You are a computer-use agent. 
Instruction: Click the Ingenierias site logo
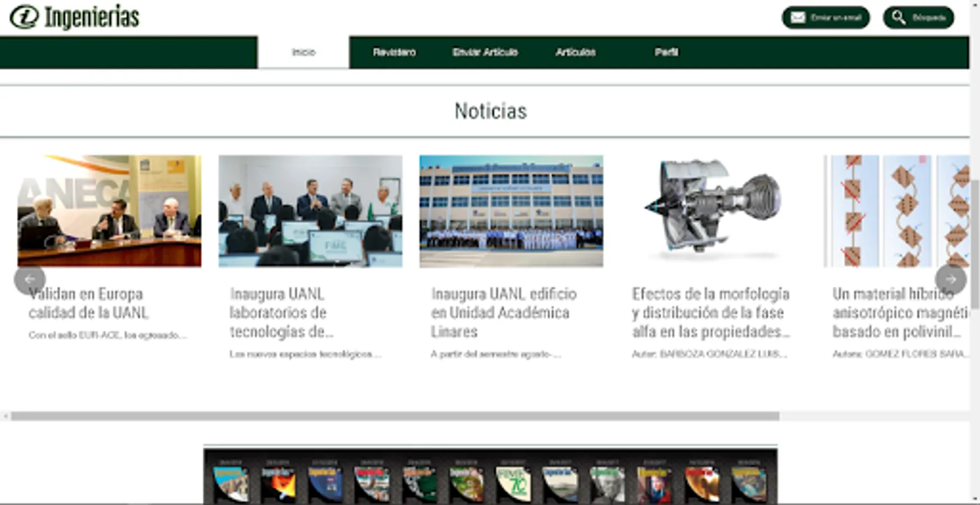[75, 17]
